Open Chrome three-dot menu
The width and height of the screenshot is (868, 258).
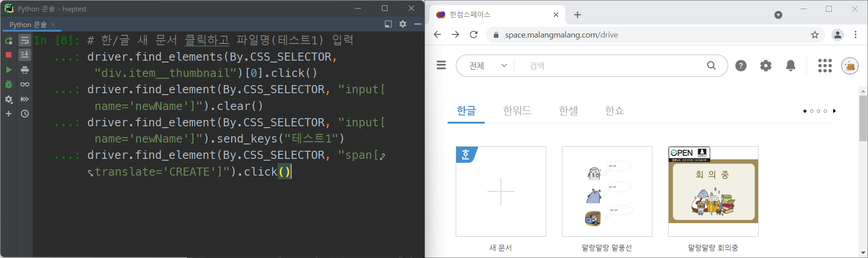point(855,35)
